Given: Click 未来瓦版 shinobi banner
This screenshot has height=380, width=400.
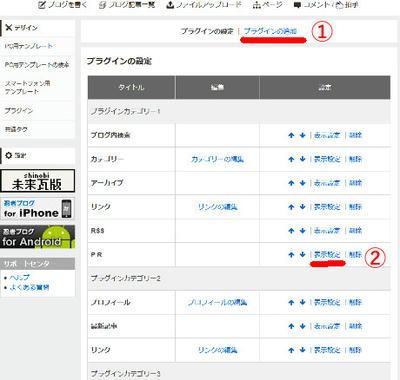Looking at the screenshot, I should 38,180.
